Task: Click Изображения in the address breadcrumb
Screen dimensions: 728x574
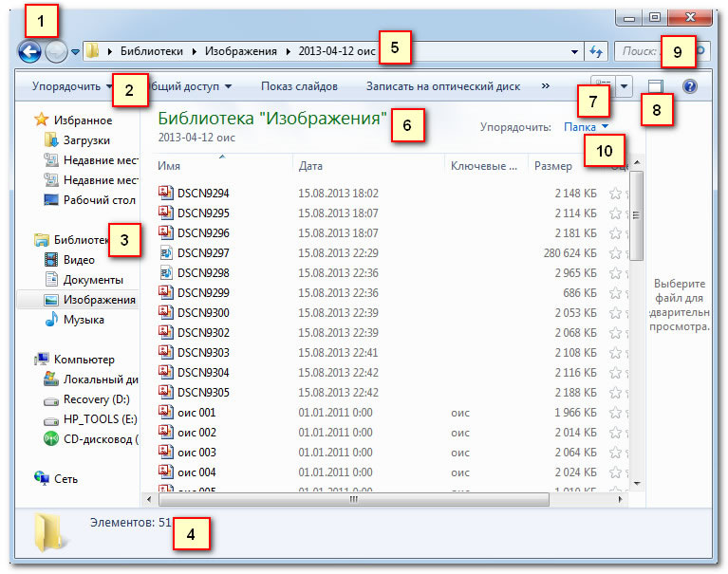Action: click(x=241, y=51)
